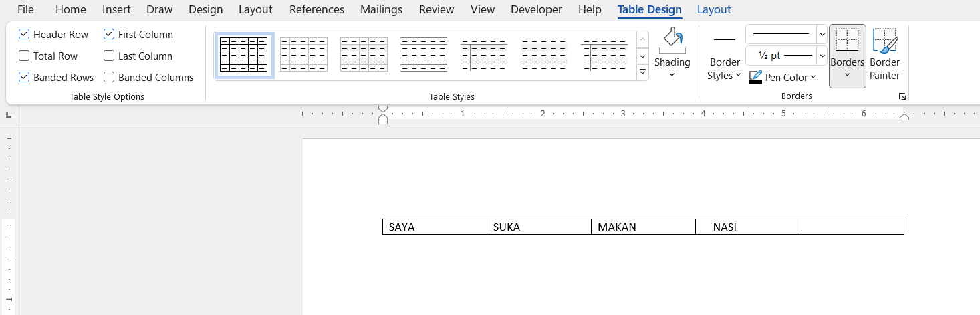Click the Borders grid icon
Image resolution: width=980 pixels, height=315 pixels.
pos(847,41)
